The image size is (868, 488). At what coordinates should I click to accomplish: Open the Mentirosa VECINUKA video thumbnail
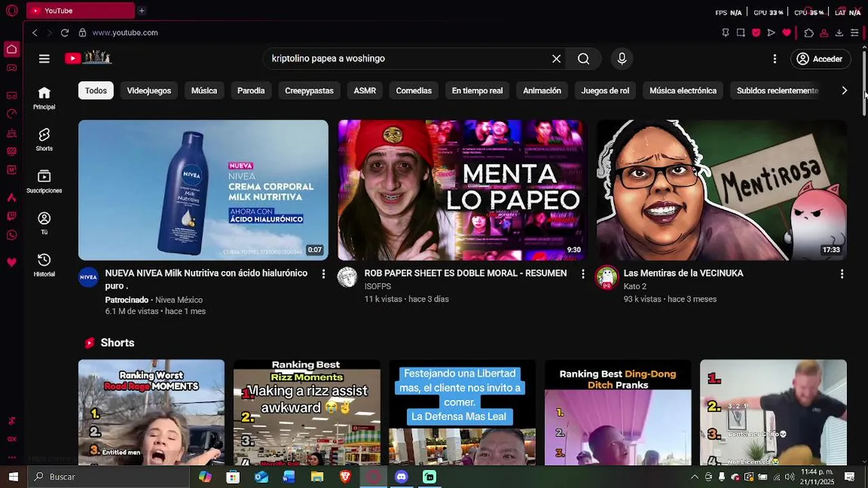click(722, 190)
